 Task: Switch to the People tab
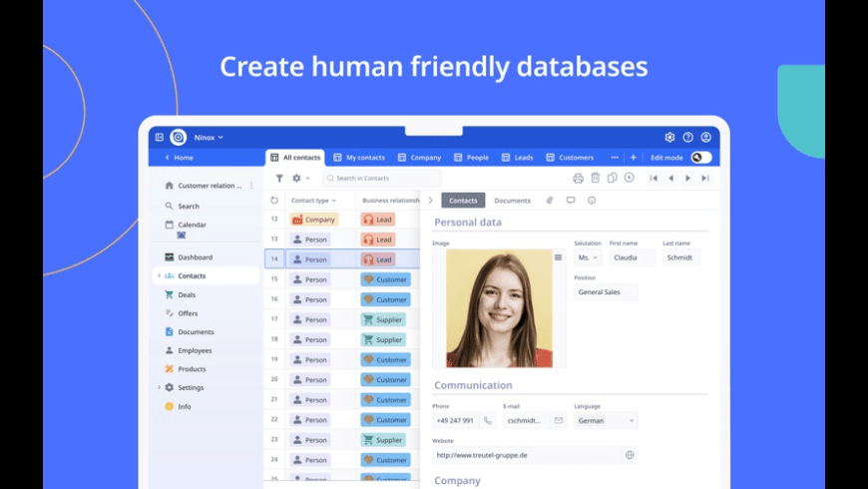472,158
